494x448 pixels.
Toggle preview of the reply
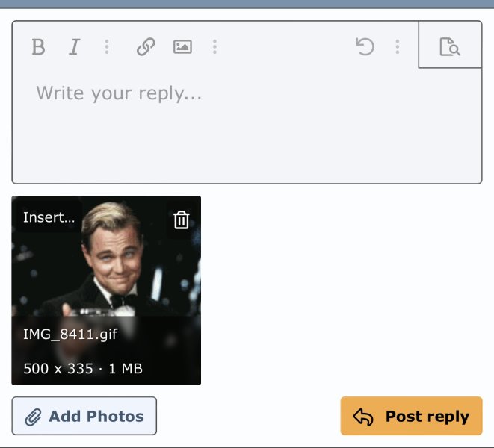click(x=450, y=48)
